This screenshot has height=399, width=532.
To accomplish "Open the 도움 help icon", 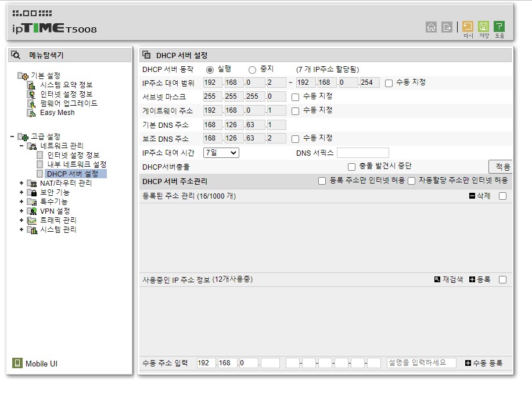I will tap(499, 27).
